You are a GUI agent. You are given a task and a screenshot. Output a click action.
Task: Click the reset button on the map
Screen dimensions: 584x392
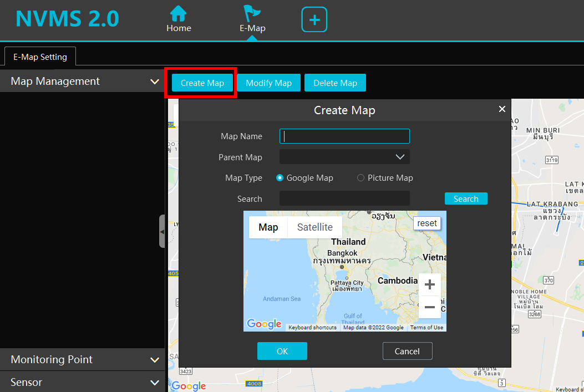(427, 223)
